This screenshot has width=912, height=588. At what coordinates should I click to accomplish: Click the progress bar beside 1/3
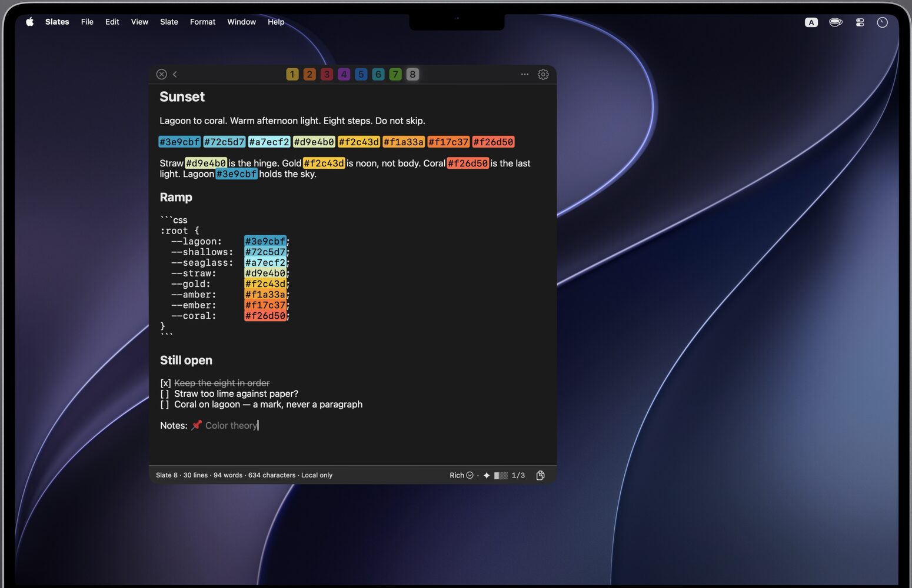point(501,475)
